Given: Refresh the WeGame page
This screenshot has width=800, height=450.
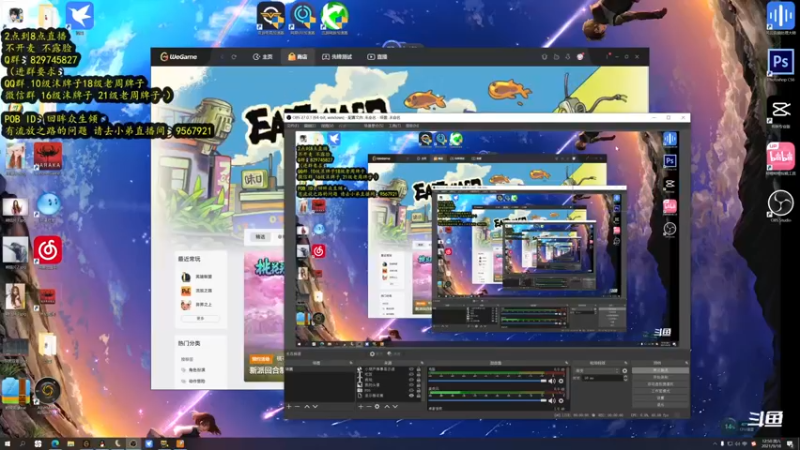Looking at the screenshot, I should [234, 57].
